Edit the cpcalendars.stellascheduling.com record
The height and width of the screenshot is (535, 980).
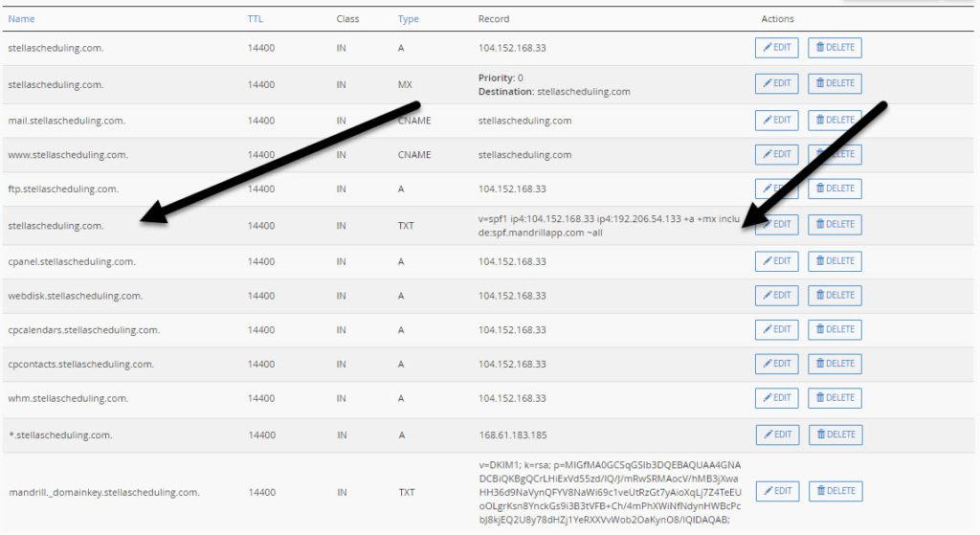click(x=777, y=329)
